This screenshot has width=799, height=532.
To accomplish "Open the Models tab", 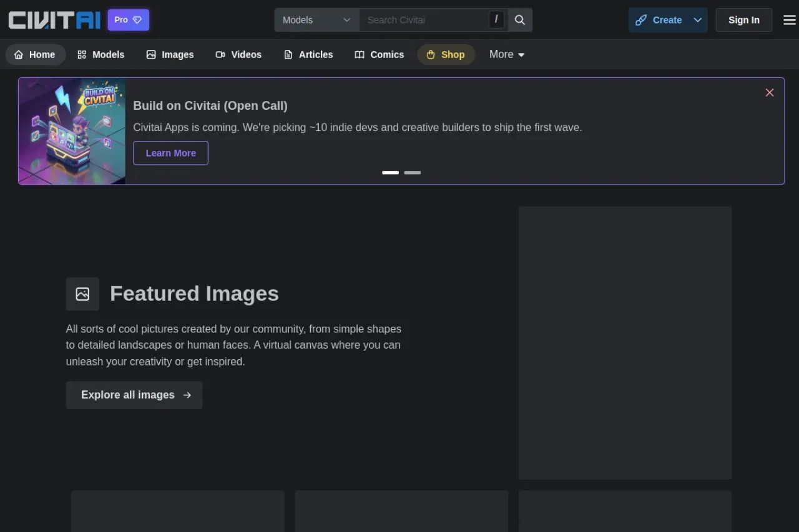I will 101,55.
